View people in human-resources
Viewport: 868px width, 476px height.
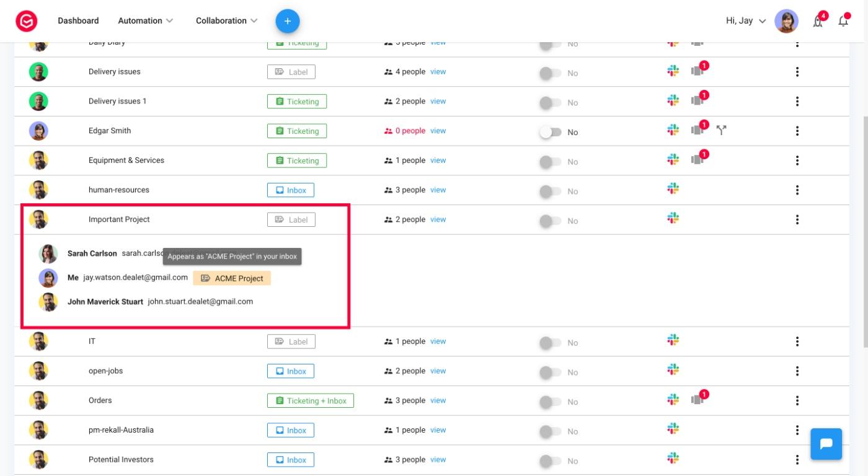[438, 190]
